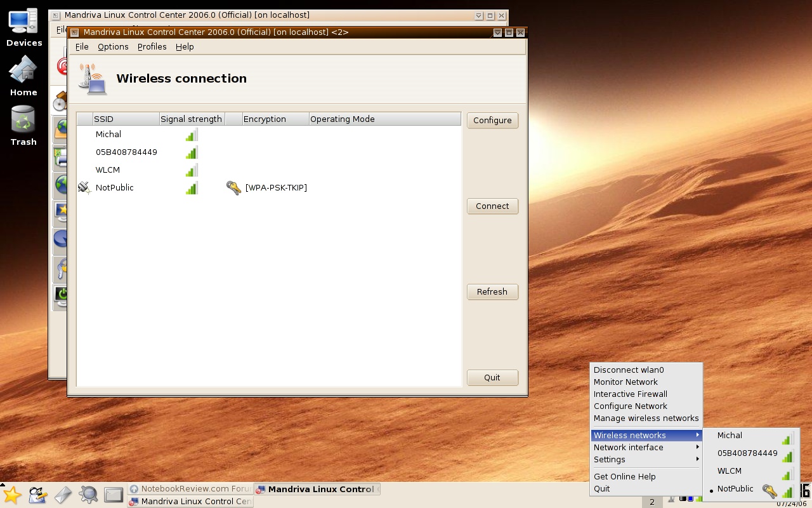Switch to NotebookReview.com Forum taskbar entry
The image size is (812, 508).
tap(190, 489)
